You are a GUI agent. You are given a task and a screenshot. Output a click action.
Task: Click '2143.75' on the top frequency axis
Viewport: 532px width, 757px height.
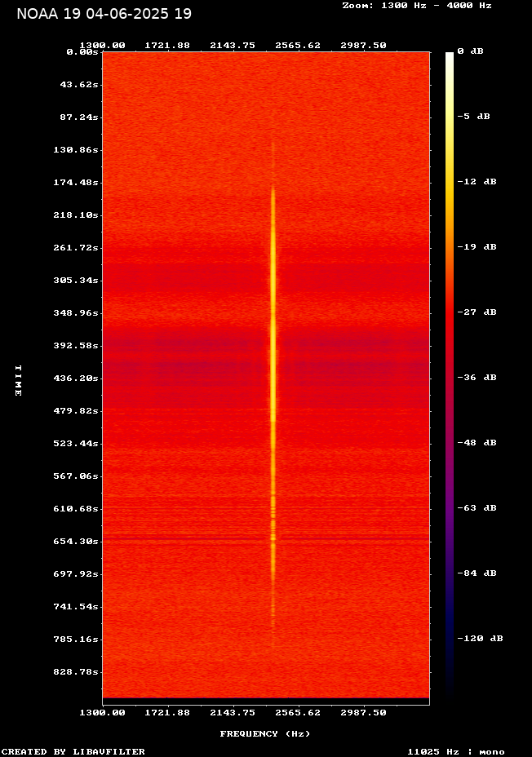coord(233,45)
